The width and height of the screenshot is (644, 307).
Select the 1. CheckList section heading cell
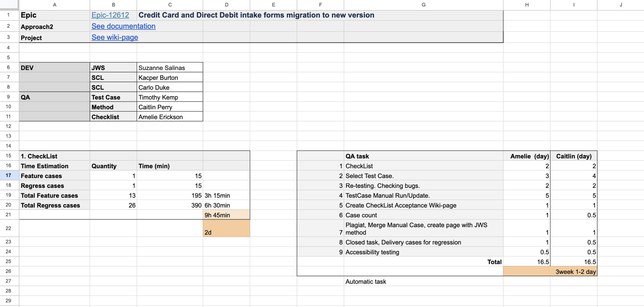[x=54, y=156]
